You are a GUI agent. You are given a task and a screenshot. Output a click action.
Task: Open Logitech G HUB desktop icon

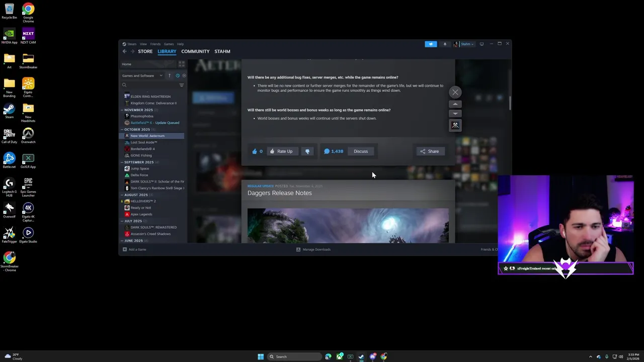9,186
